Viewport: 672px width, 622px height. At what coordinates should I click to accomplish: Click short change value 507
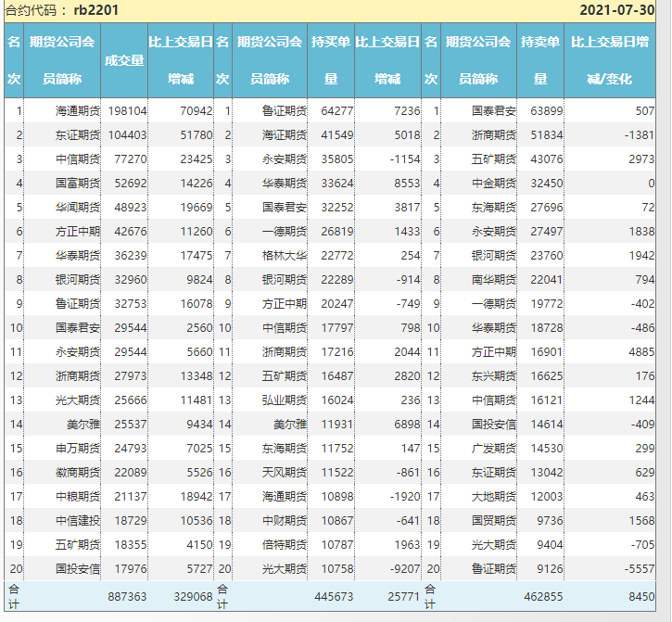coord(644,111)
